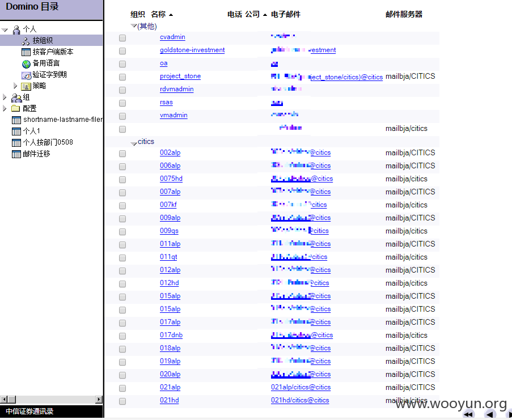
Task: Open the cvadmin person link
Action: point(172,37)
